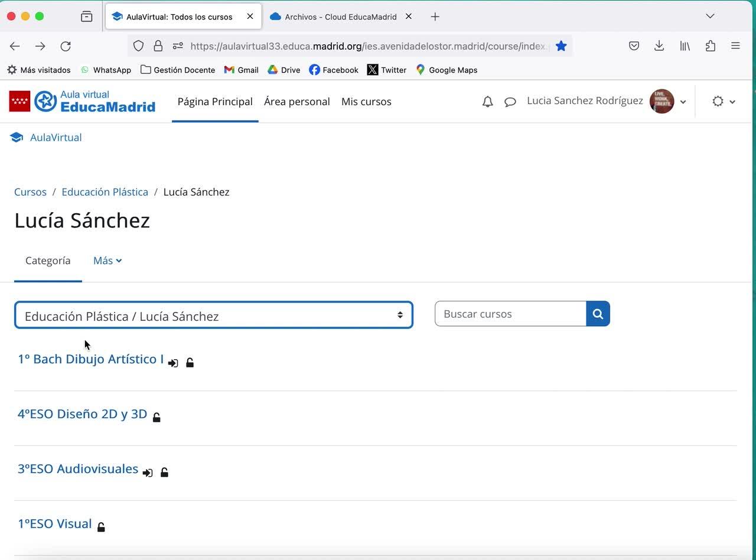
Task: Click the guest access icon for 1º Bach Dibujo Artístico I
Action: tap(173, 363)
